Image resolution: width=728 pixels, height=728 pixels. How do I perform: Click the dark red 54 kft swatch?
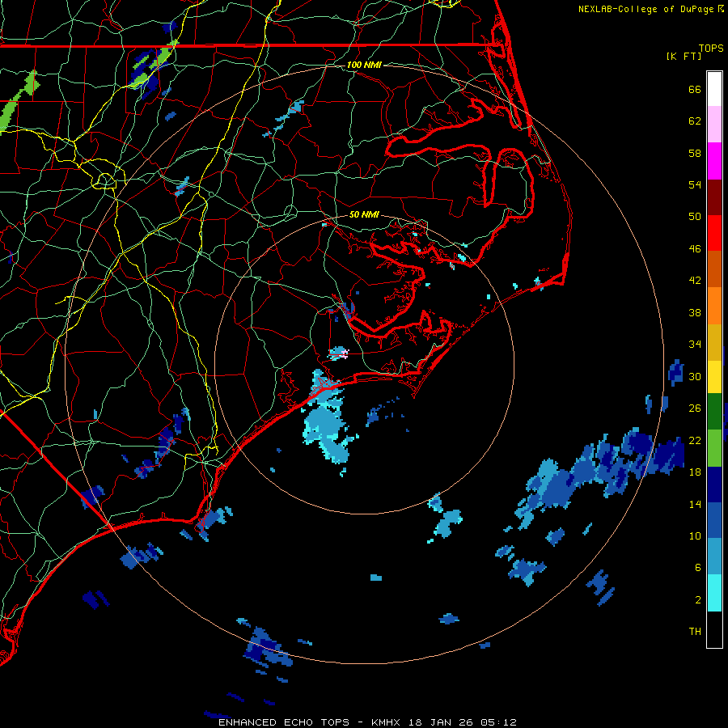[714, 197]
